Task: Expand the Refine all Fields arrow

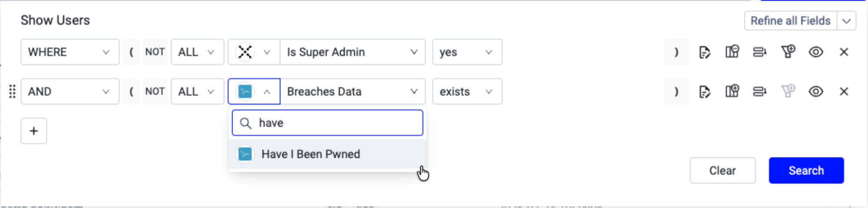Action: click(x=846, y=21)
